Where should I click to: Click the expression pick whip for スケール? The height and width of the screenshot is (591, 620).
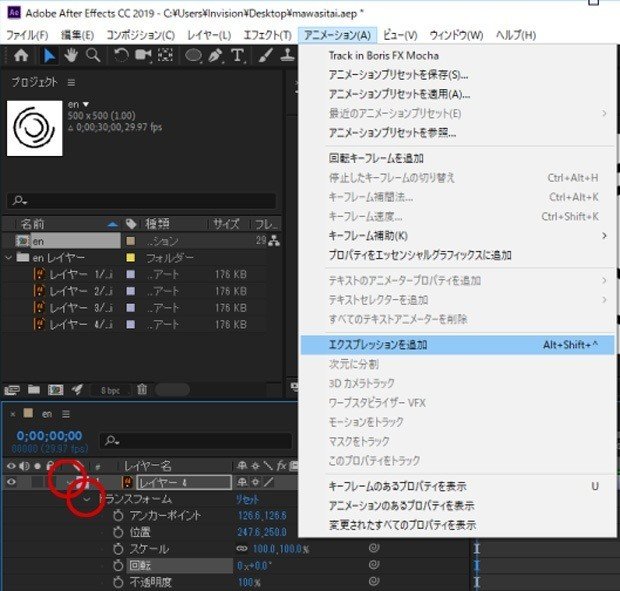pos(374,548)
